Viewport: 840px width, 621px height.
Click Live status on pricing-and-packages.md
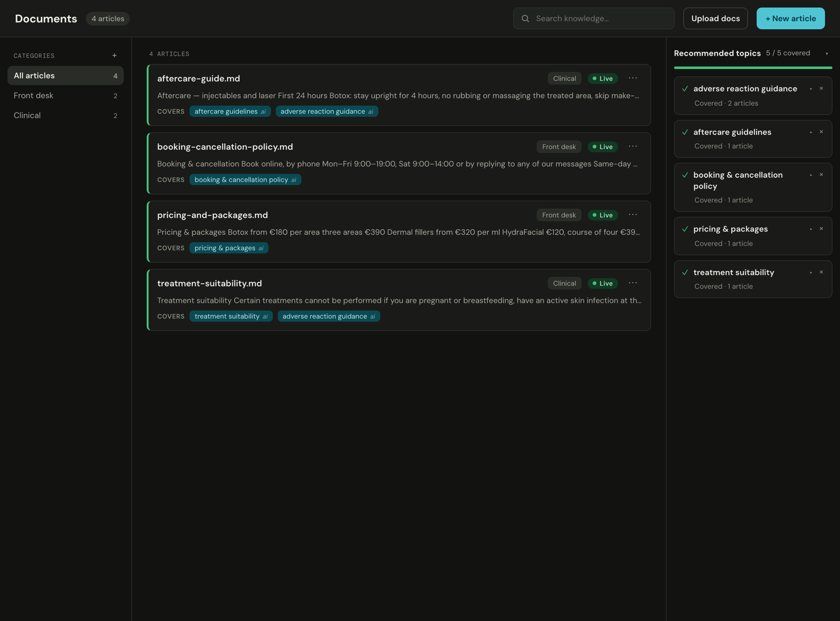tap(602, 215)
